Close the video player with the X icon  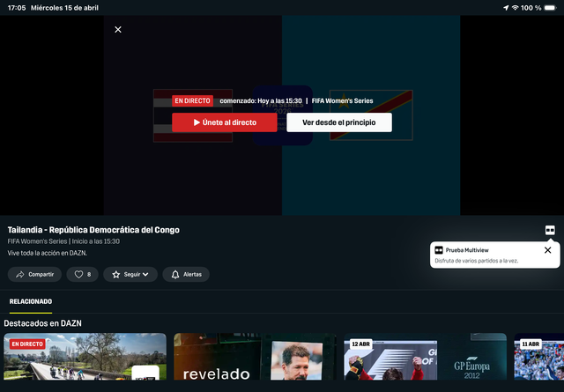[x=118, y=29]
